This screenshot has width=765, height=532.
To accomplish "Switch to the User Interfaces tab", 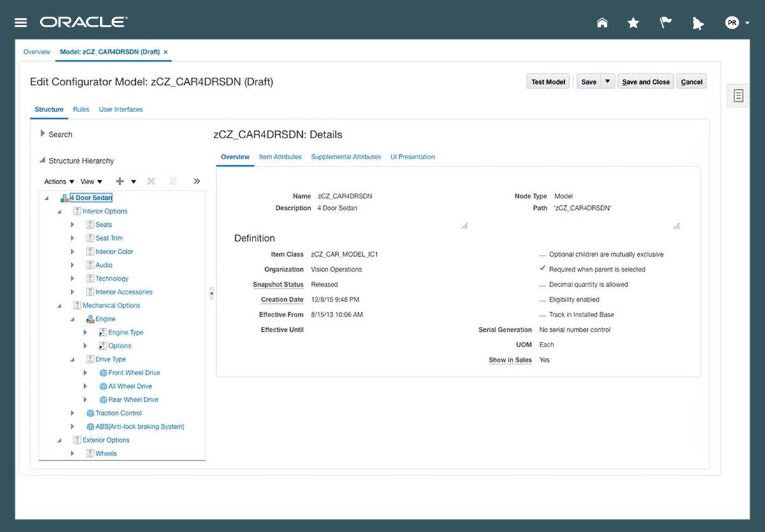I will tap(120, 110).
